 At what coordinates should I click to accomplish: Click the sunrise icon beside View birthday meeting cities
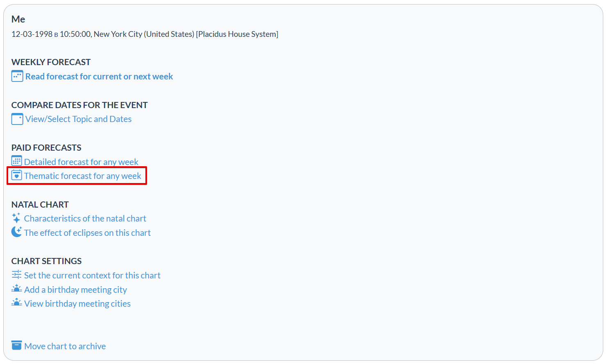[x=16, y=303]
